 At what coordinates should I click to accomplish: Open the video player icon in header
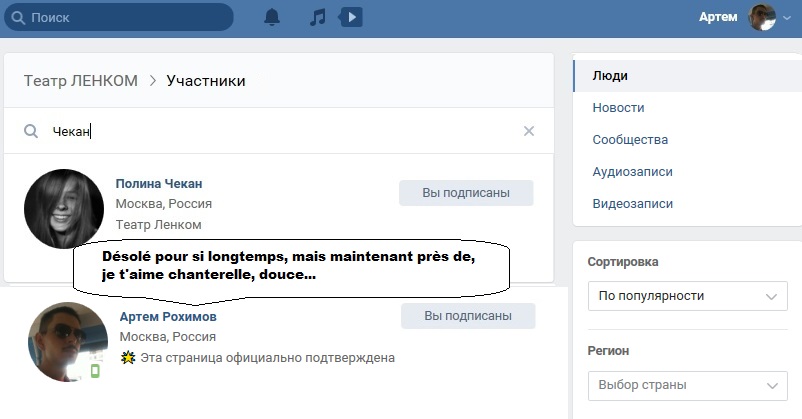point(352,18)
